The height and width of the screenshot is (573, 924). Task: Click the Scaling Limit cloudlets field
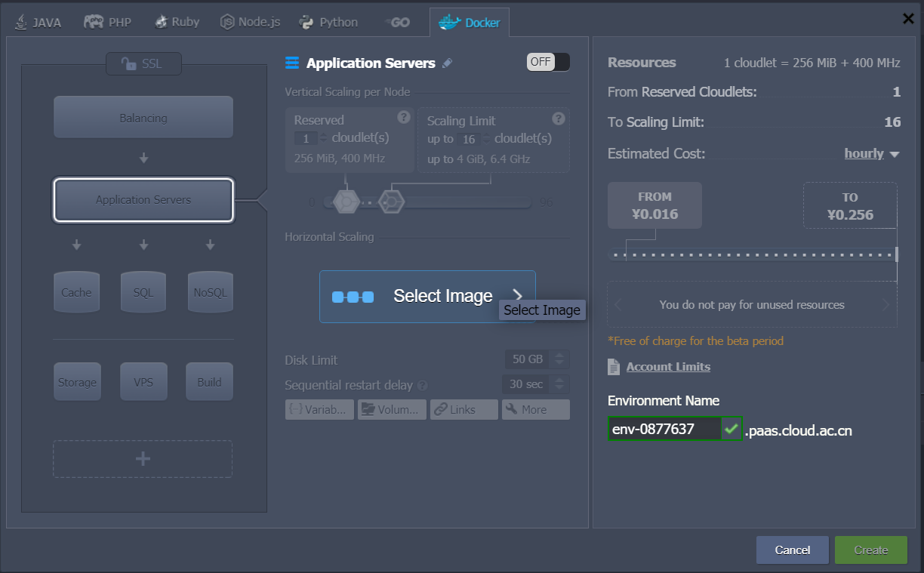click(469, 139)
